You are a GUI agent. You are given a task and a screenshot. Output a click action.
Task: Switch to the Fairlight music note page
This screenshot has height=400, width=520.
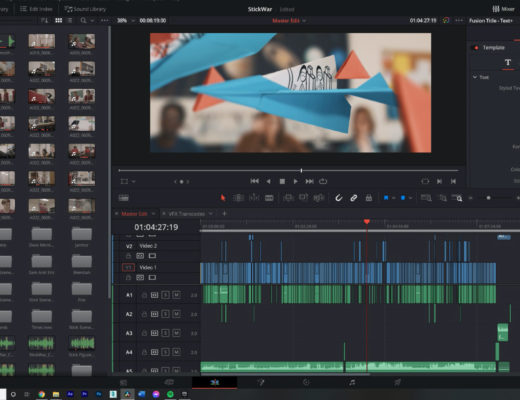click(x=352, y=382)
